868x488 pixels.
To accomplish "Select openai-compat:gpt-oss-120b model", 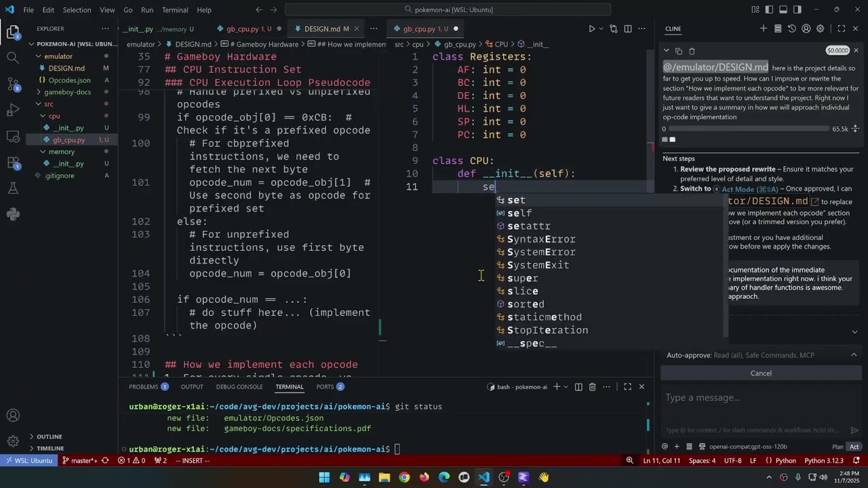I will point(748,447).
